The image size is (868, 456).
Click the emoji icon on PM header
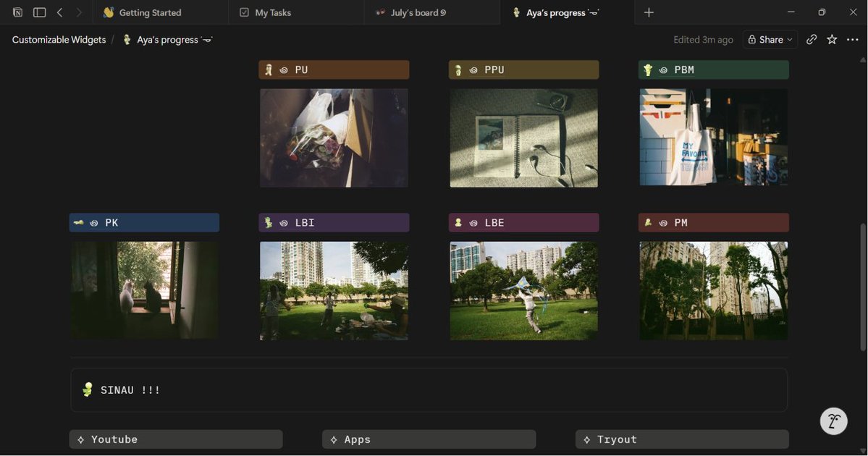click(648, 222)
